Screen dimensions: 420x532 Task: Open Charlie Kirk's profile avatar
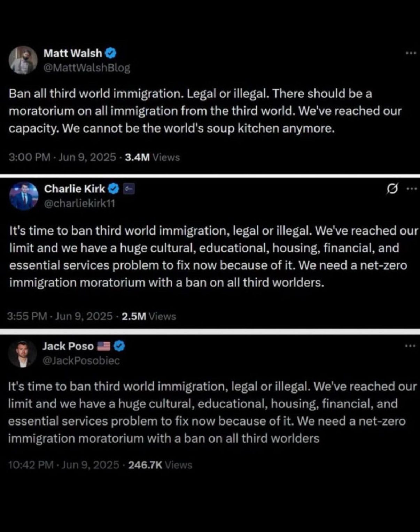(x=24, y=196)
